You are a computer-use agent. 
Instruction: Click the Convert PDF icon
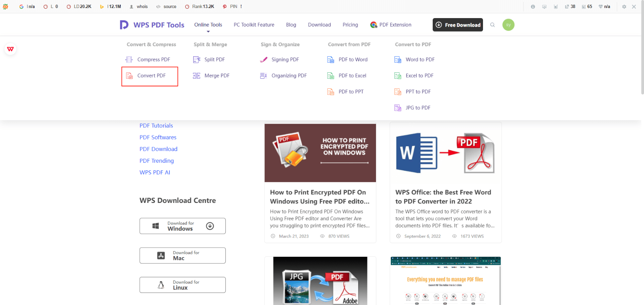129,76
